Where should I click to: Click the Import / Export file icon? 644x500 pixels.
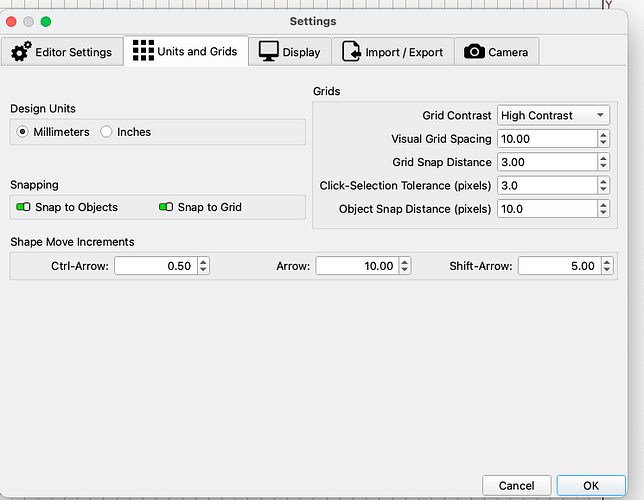click(x=351, y=52)
